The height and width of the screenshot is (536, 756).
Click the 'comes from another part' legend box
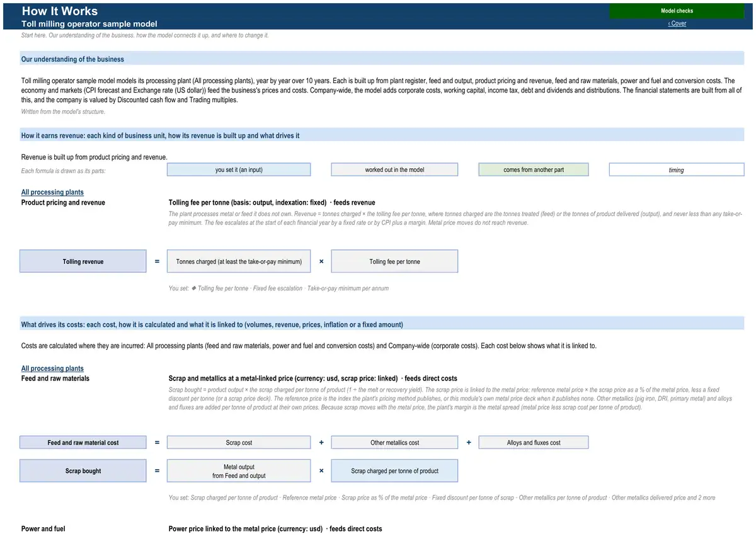point(534,169)
